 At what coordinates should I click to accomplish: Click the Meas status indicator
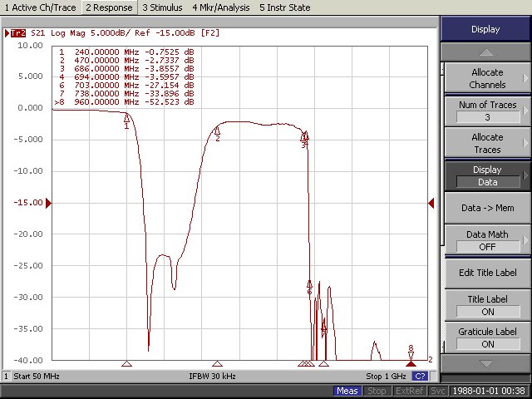pos(347,391)
